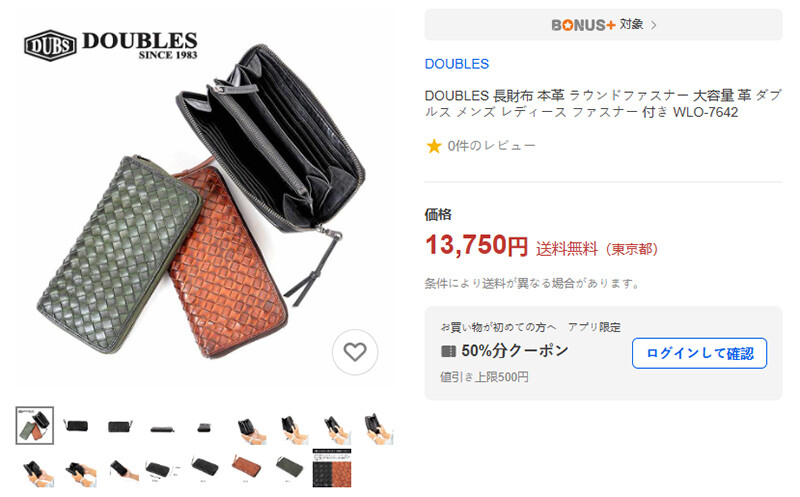This screenshot has width=800, height=497.
Task: Click the 送料無料（東京都）shipping text
Action: pyautogui.click(x=597, y=249)
